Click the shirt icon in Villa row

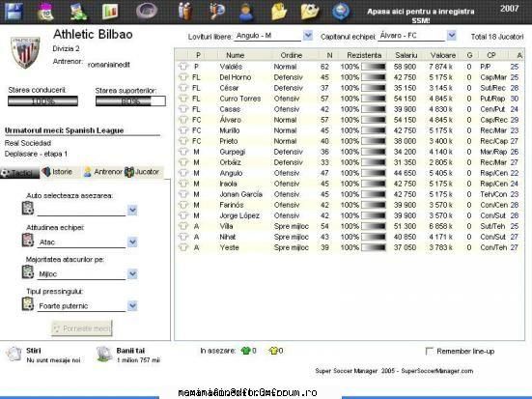(x=183, y=226)
